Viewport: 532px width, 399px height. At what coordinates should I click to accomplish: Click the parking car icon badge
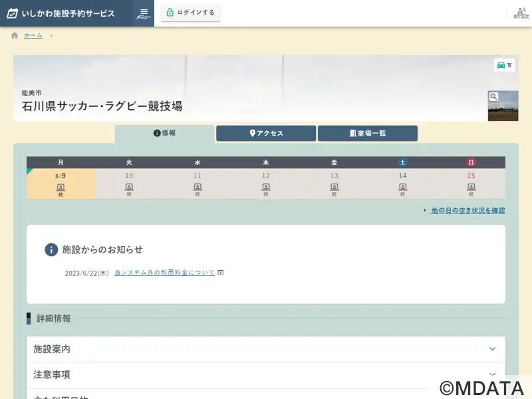pyautogui.click(x=504, y=65)
